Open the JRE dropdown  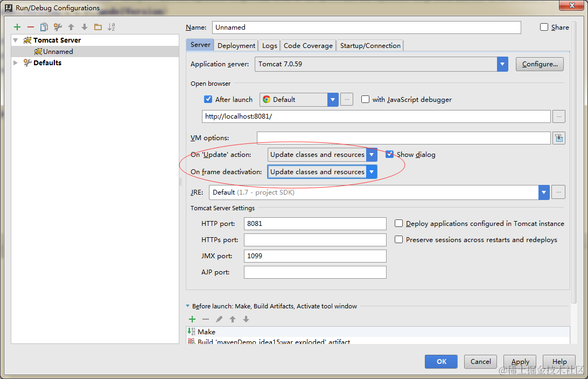click(x=544, y=192)
